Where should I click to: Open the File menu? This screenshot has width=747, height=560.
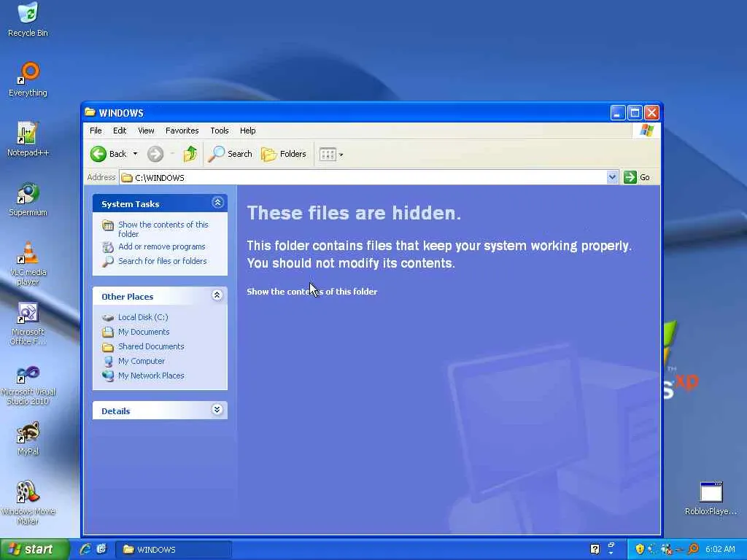[x=96, y=131]
